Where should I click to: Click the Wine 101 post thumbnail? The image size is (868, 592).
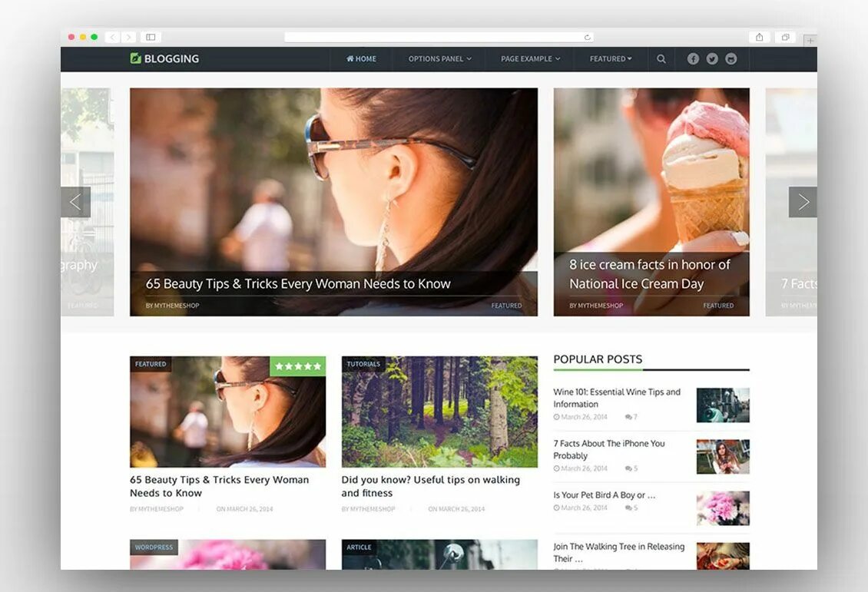723,405
